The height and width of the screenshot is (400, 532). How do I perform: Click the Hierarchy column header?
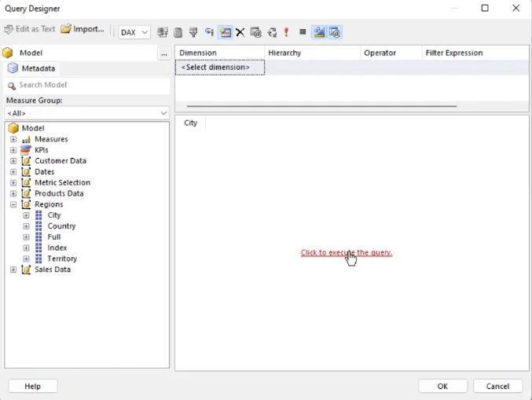tap(312, 53)
